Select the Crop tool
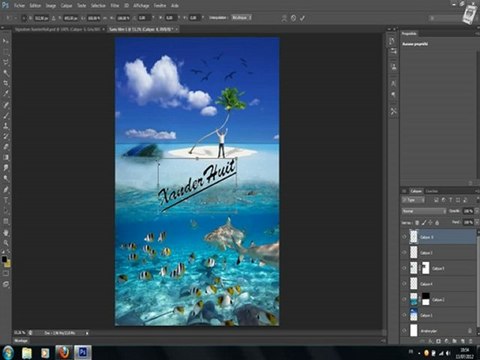Screen dimensions: 480x360 pyautogui.click(x=6, y=83)
